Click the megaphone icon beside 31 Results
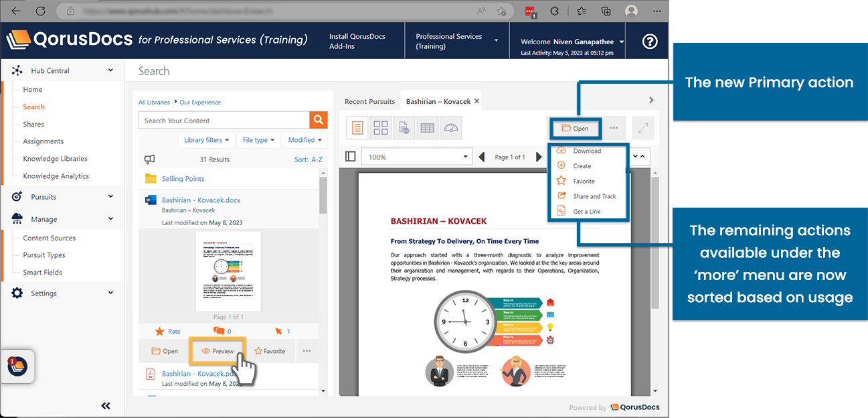Screen dimensions: 868x418 tap(150, 159)
